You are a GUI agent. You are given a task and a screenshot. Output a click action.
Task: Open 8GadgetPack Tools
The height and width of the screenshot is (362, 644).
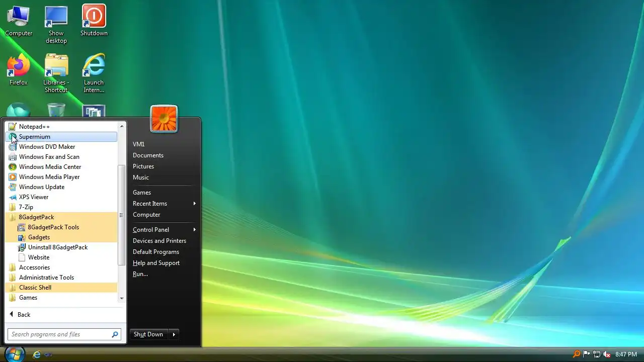61,227
